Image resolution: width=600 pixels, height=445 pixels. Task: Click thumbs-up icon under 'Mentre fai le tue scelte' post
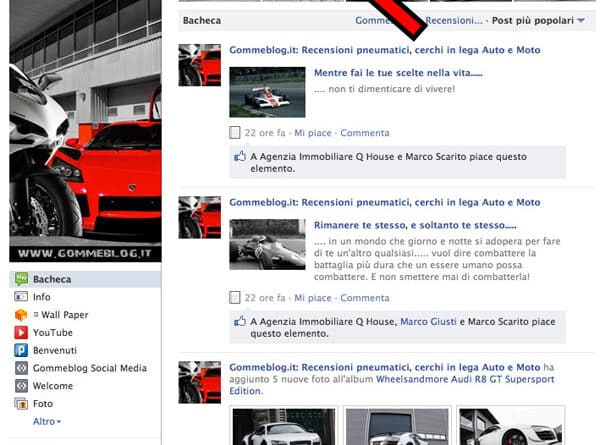coord(240,156)
